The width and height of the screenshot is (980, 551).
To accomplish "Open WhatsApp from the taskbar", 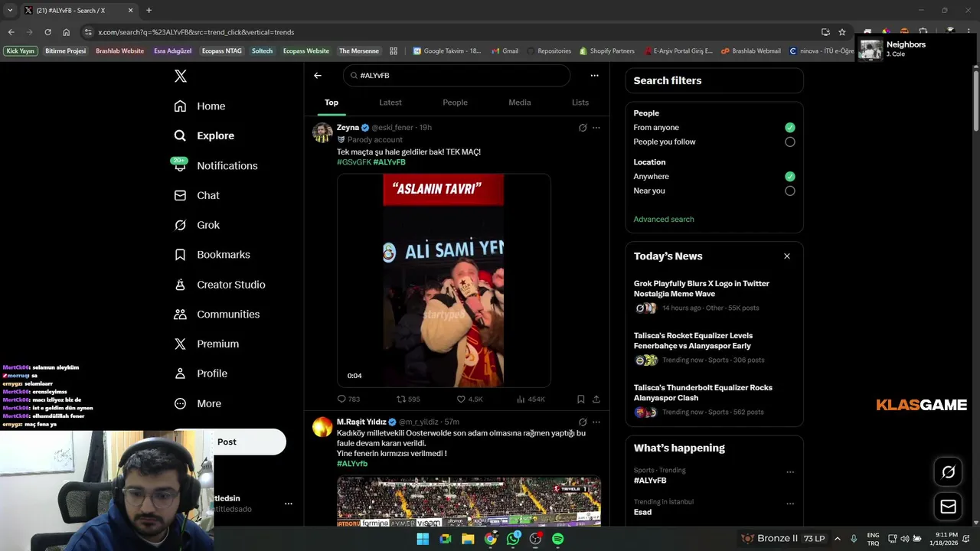I will click(x=513, y=539).
